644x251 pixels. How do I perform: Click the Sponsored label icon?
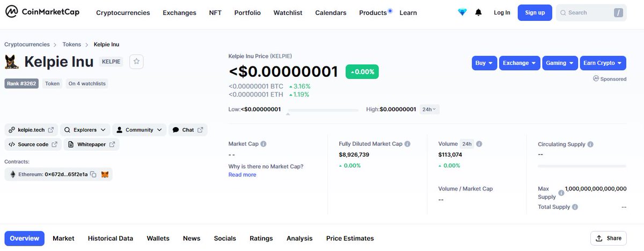(x=596, y=78)
